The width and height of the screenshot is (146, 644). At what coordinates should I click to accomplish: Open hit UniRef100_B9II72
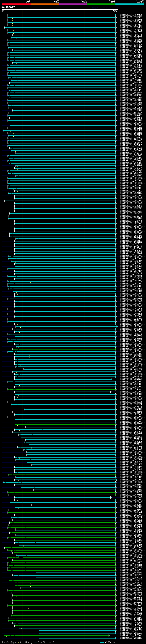(x=131, y=37)
